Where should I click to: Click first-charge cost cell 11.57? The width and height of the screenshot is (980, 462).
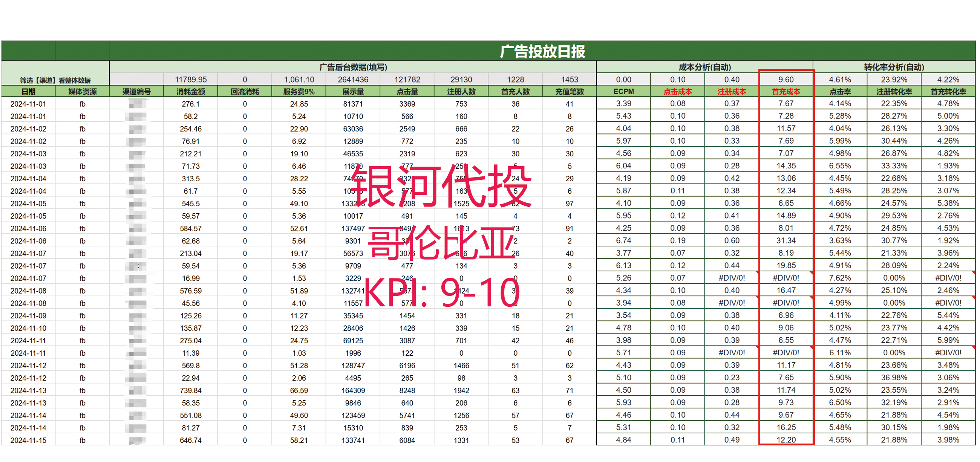[786, 128]
